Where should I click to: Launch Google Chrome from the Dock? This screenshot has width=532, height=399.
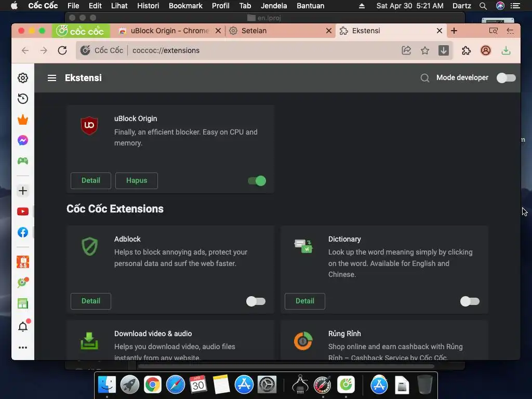tap(152, 385)
